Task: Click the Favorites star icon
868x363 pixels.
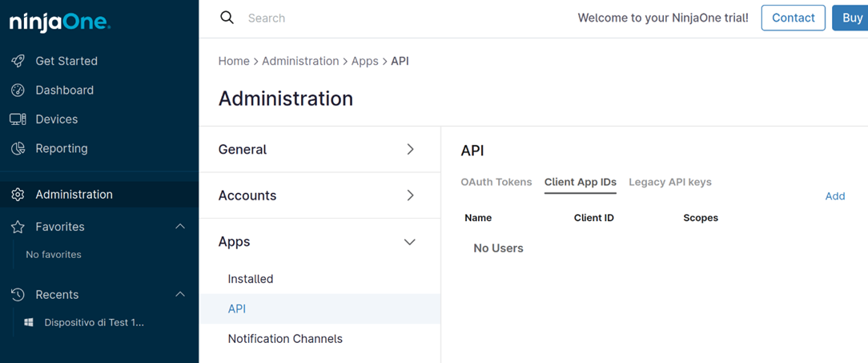Action: [x=18, y=227]
